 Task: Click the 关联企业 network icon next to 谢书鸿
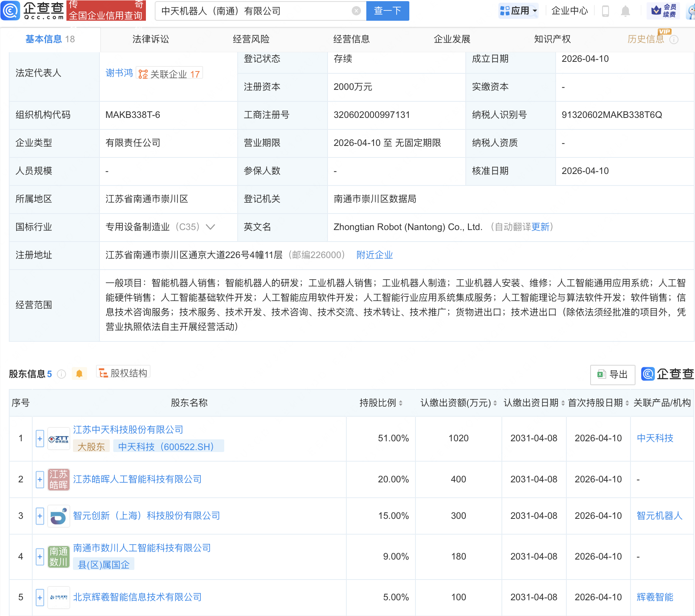(143, 73)
